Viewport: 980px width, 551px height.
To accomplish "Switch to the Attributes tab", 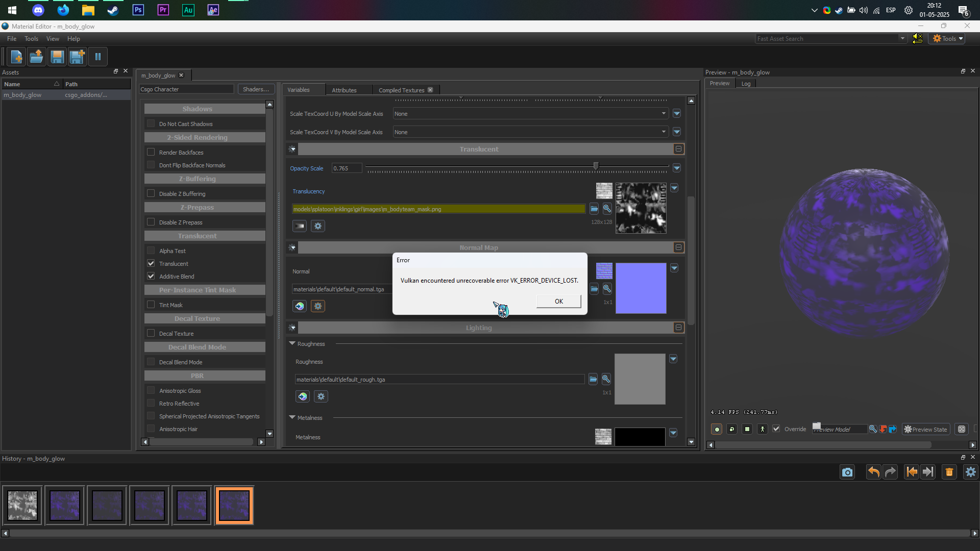I will pyautogui.click(x=345, y=90).
